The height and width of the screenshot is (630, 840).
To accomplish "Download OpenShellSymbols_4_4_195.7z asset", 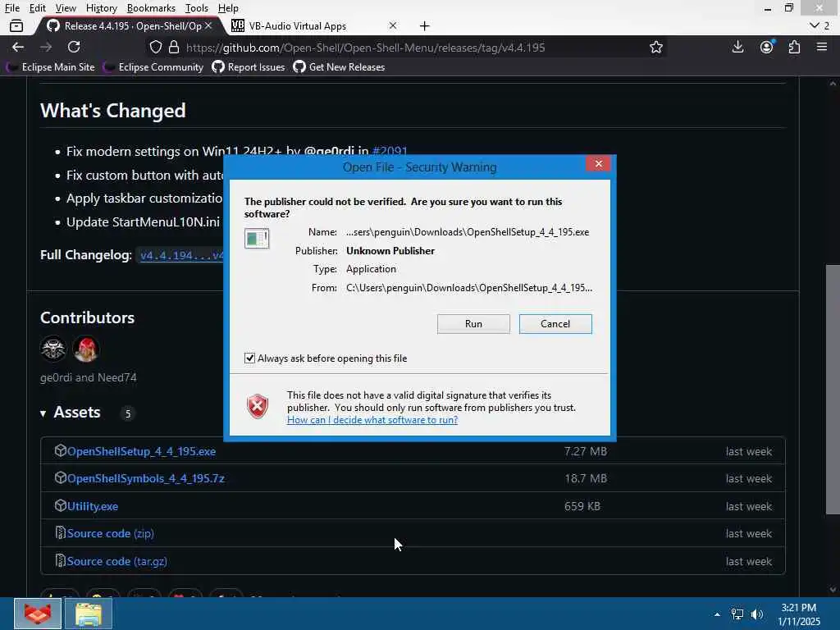I will point(146,478).
